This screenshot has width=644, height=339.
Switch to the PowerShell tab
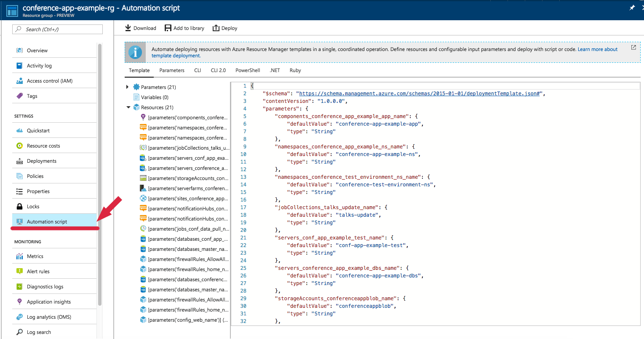pyautogui.click(x=248, y=70)
